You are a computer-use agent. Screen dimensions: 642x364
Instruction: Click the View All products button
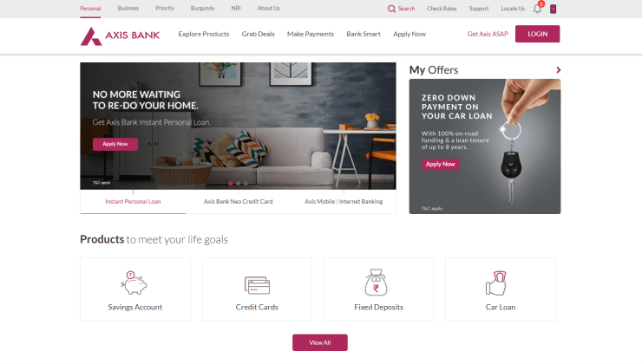320,342
